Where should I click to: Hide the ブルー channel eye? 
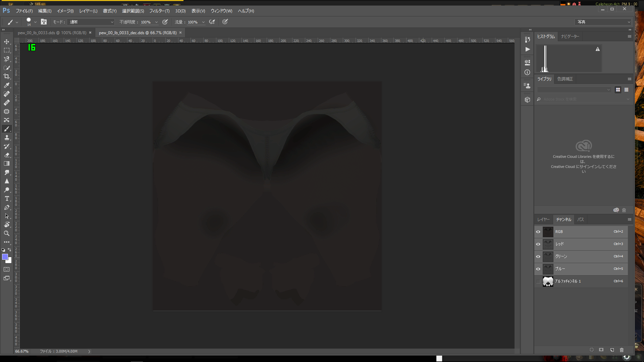click(x=538, y=269)
